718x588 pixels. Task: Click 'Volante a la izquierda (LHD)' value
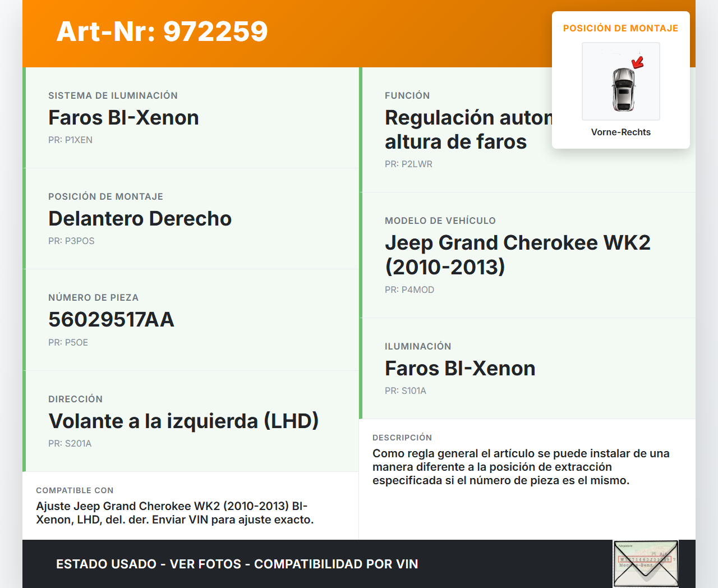(x=183, y=421)
